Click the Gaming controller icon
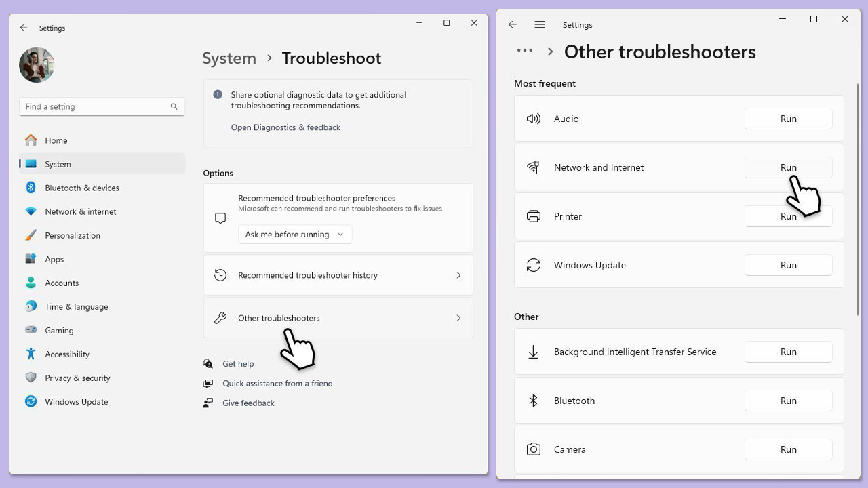Viewport: 868px width, 488px height. [x=31, y=330]
